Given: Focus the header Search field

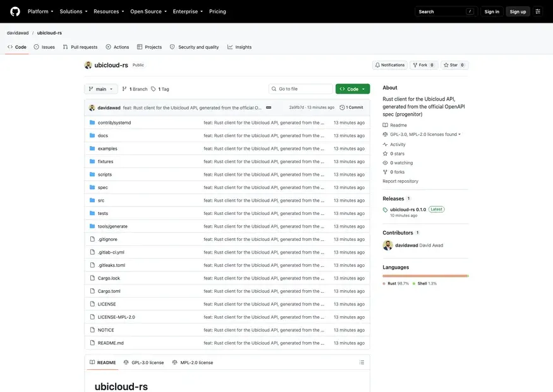Looking at the screenshot, I should tap(446, 11).
